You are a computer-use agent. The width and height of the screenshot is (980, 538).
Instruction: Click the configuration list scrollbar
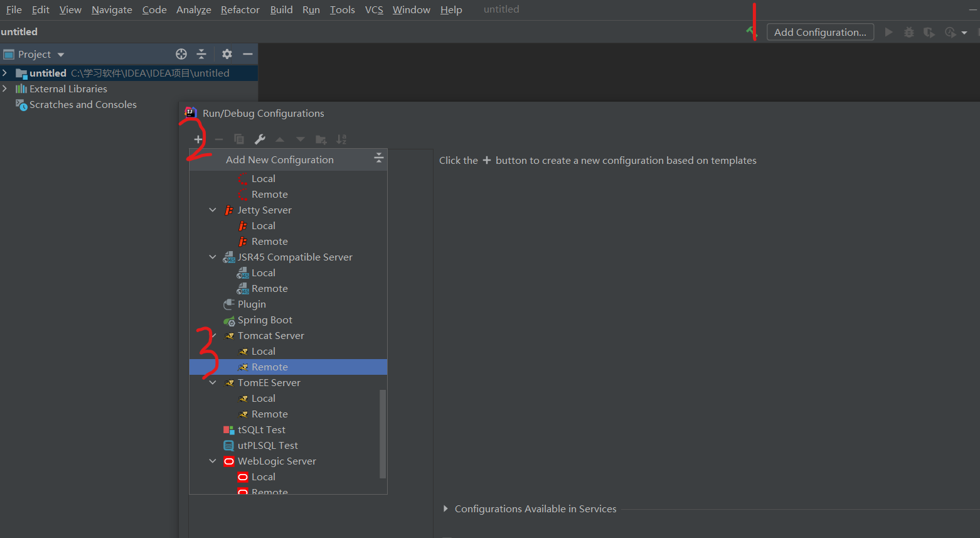383,434
